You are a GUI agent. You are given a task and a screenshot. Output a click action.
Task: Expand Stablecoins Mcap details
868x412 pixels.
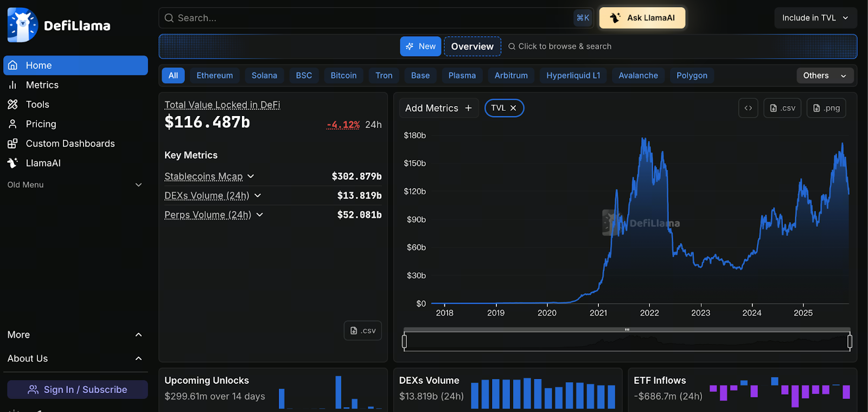click(251, 176)
